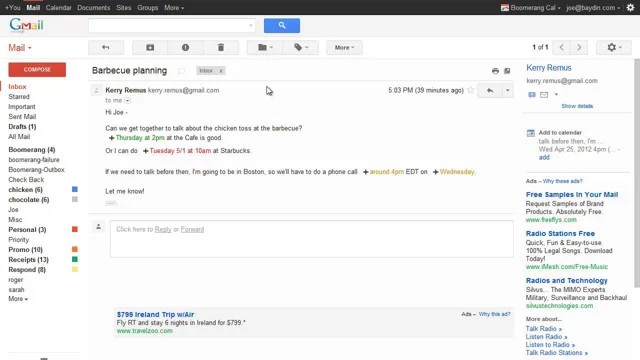Open joe@baydin.com account menu
The image size is (640, 360).
tap(593, 8)
